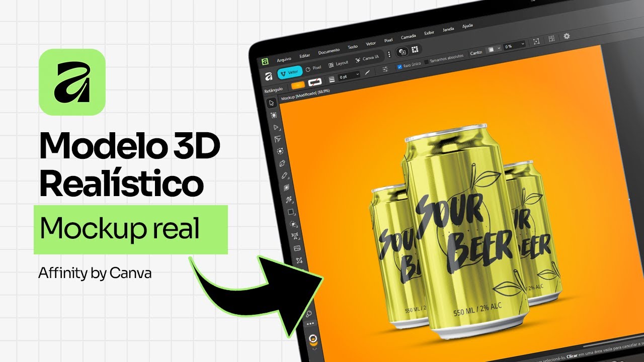Image resolution: width=644 pixels, height=362 pixels.
Task: Open the Canva IA studio
Action: pos(367,59)
